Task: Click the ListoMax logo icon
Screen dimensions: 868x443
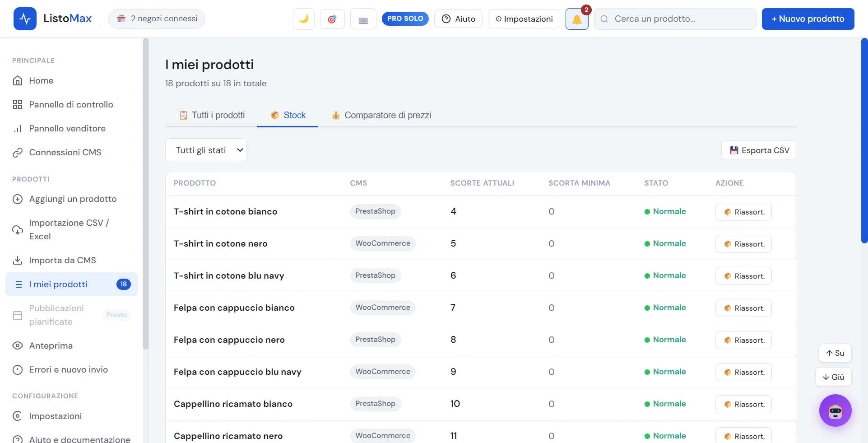Action: [25, 19]
